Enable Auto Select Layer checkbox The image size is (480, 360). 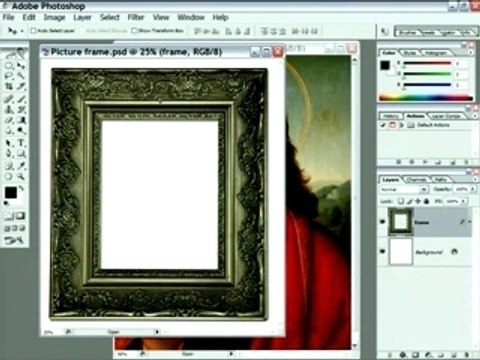point(33,31)
